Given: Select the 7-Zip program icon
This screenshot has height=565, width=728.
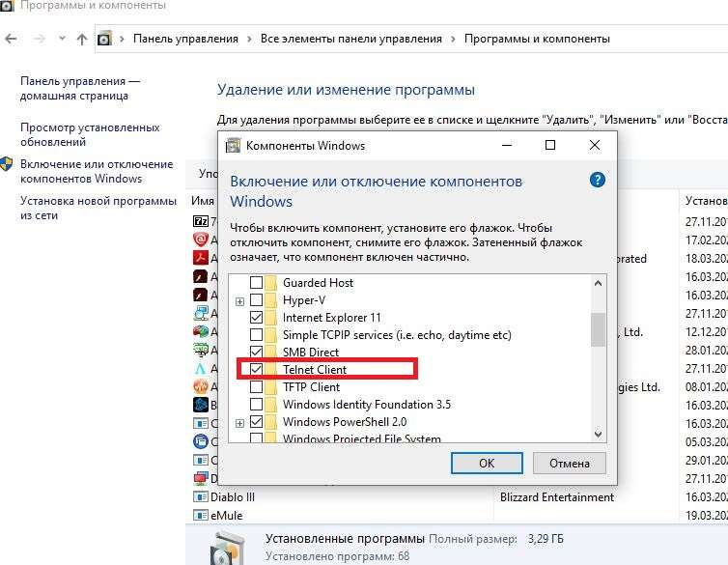Looking at the screenshot, I should [x=201, y=221].
